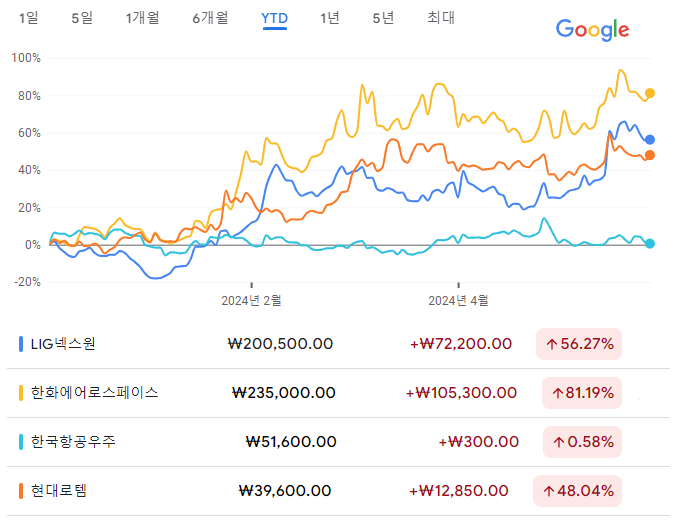Screen dimensions: 678x522
Task: Click the gain +₩300.00
Action: point(479,442)
